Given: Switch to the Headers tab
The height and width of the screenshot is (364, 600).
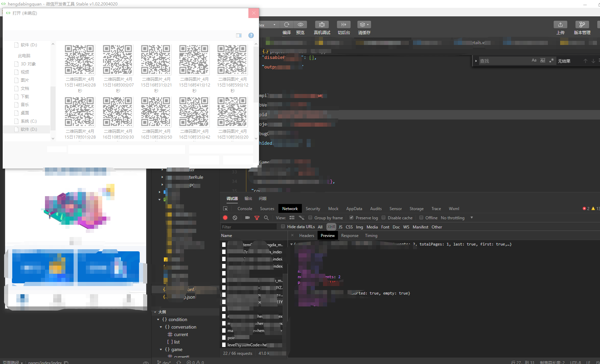Looking at the screenshot, I should [x=307, y=236].
